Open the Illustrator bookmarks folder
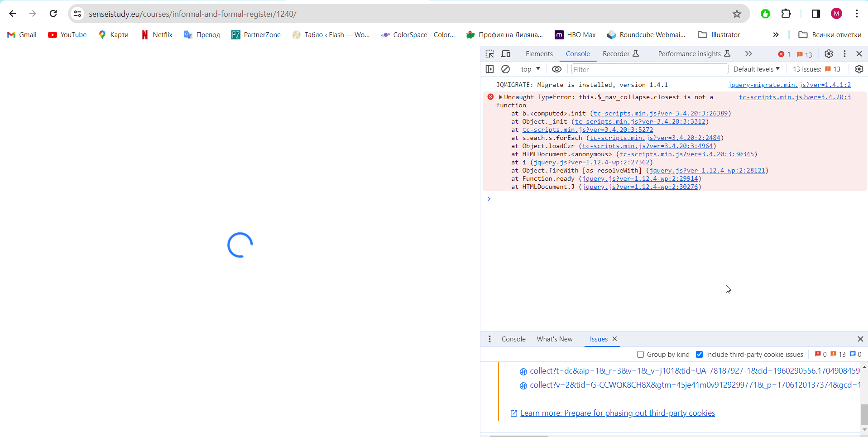The image size is (868, 437). (719, 35)
